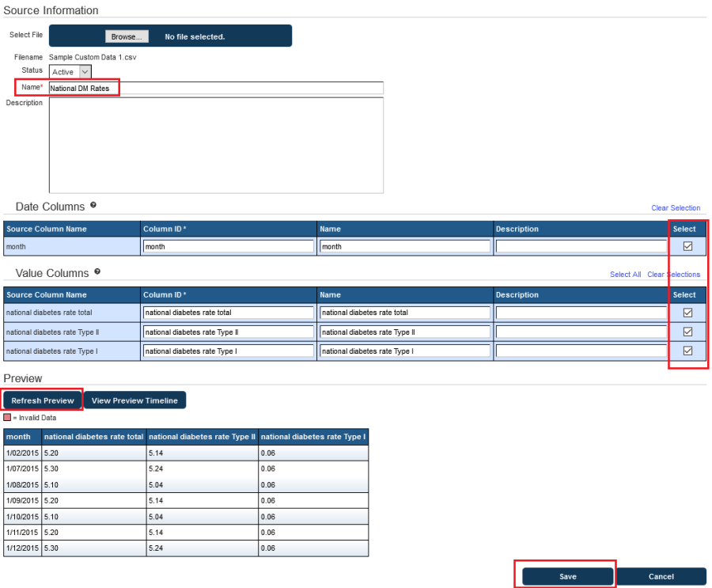Viewport: 712px width, 588px height.
Task: Edit Column ID for national diabetes rate Type II
Action: point(229,332)
